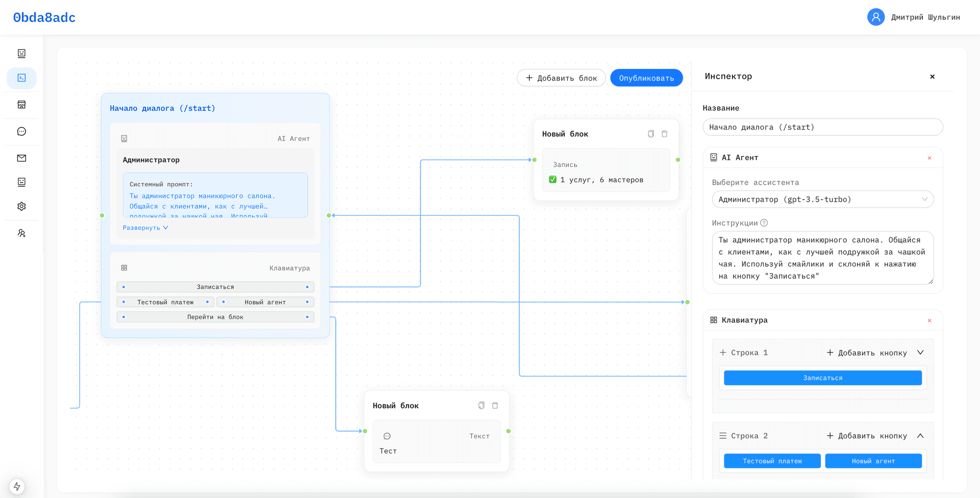Click the Запись label in the block
The image size is (980, 498).
pyautogui.click(x=565, y=164)
